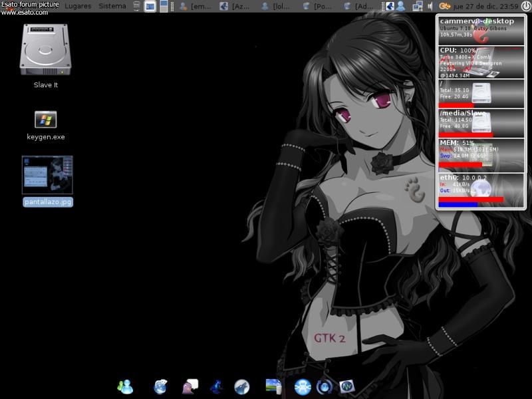
Task: Launch the system monitor waveform dock icon
Action: coord(347,386)
